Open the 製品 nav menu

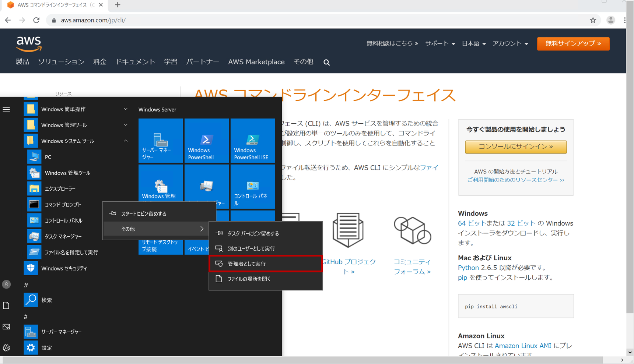click(x=22, y=62)
